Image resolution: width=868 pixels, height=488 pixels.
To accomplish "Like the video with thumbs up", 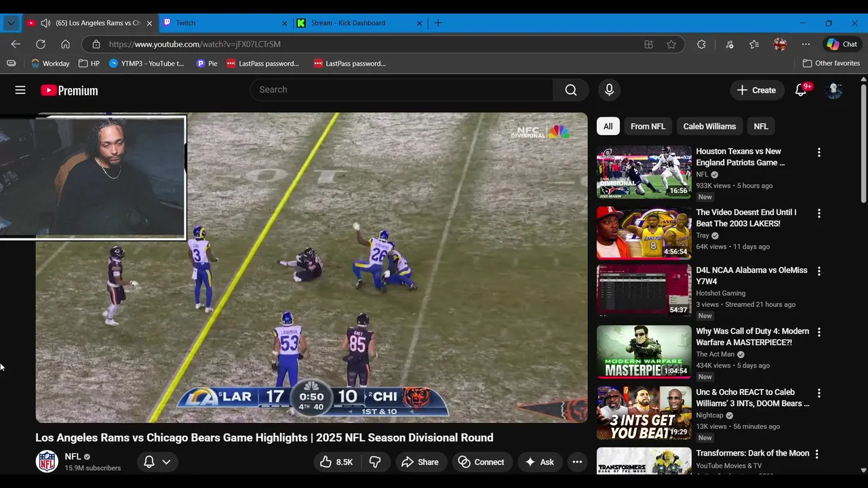I will click(337, 462).
